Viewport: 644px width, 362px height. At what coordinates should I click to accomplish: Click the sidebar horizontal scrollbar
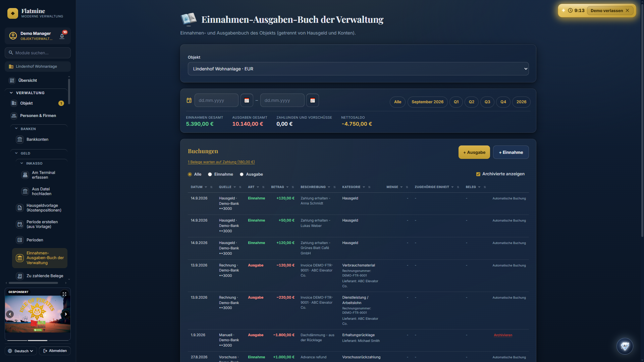tap(33, 283)
